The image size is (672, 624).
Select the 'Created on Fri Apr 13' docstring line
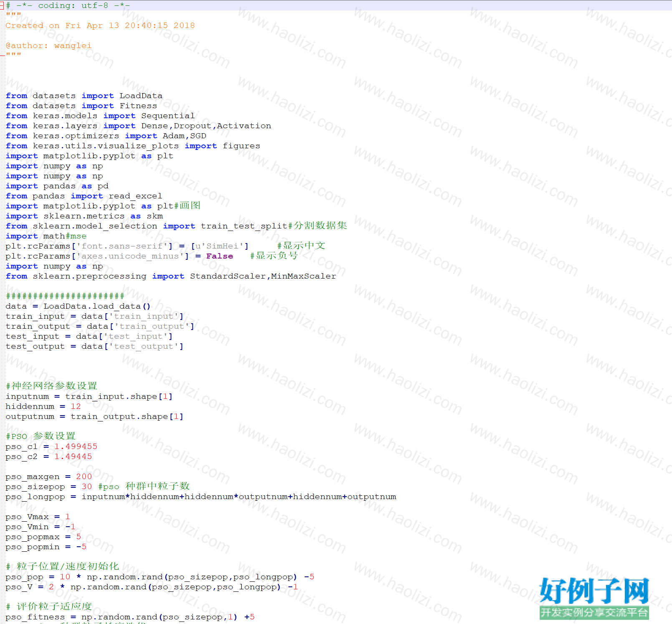point(100,25)
